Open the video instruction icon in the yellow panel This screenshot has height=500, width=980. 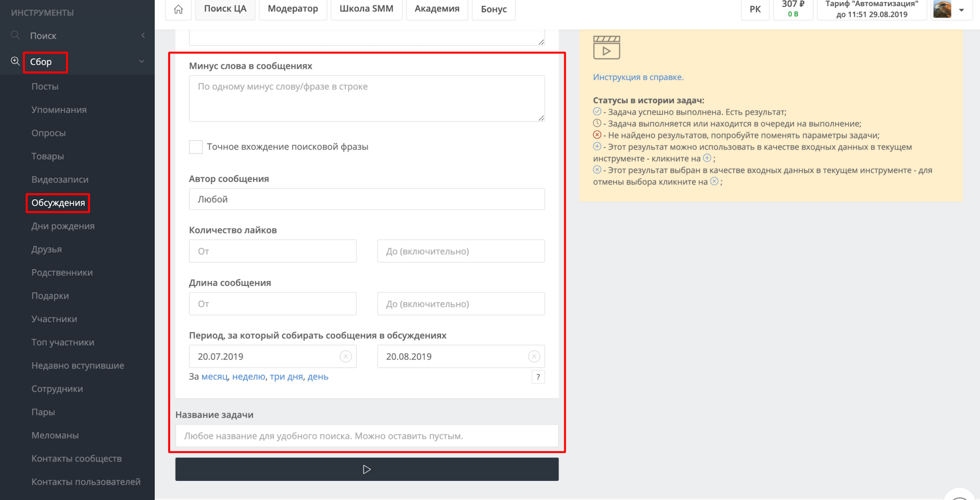[606, 47]
